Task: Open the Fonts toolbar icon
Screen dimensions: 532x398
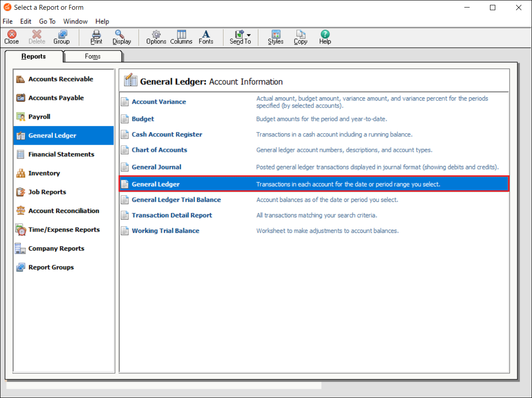Action: [x=206, y=37]
